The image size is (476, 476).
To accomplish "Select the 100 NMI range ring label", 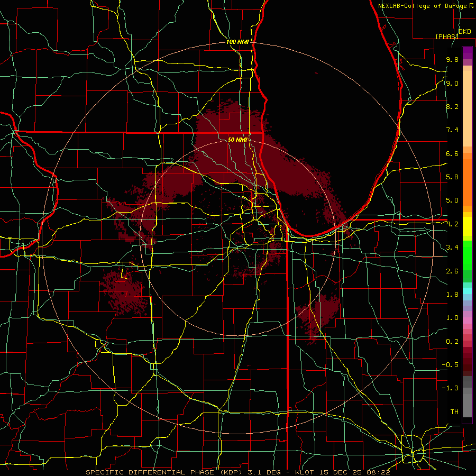I will point(237,42).
